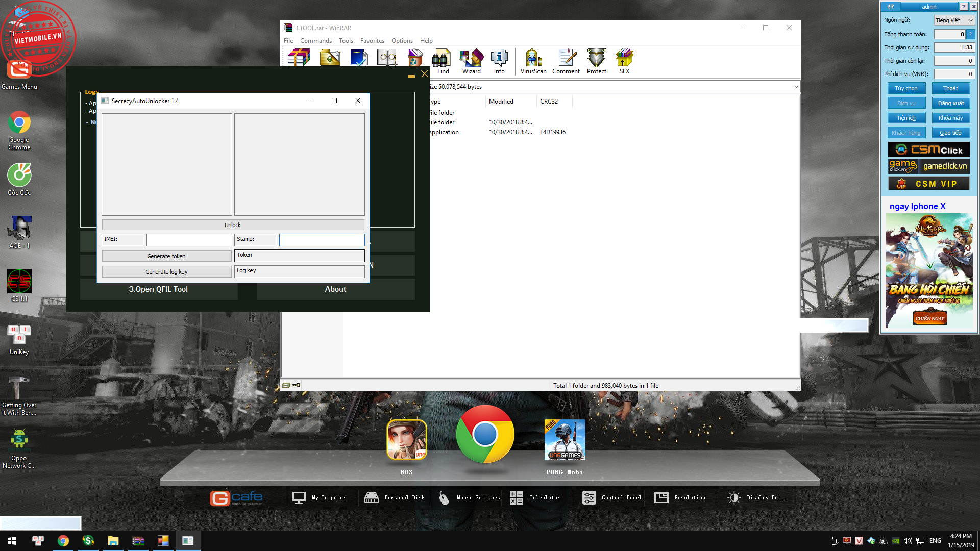
Task: Select the Oppo Network C... desktop icon
Action: 19,449
